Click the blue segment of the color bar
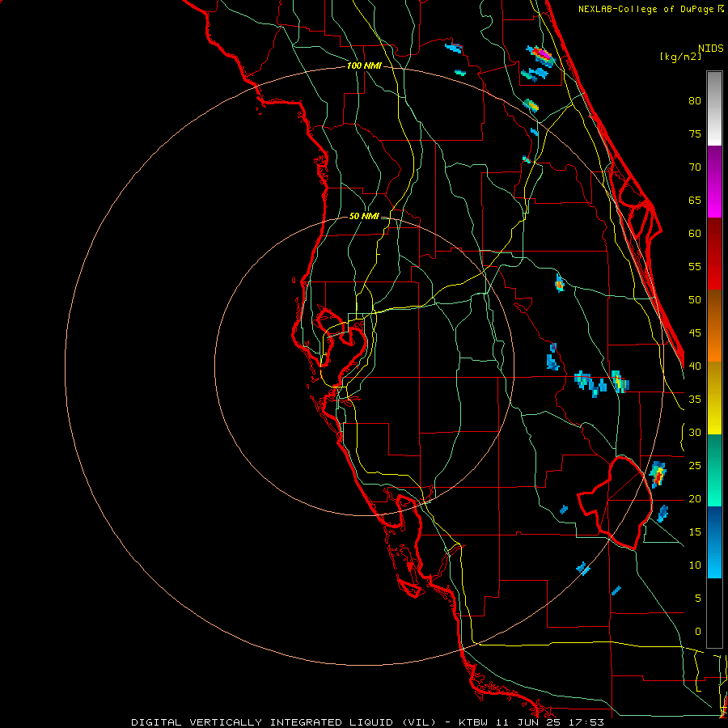Viewport: 728px width, 728px height. coord(714,542)
